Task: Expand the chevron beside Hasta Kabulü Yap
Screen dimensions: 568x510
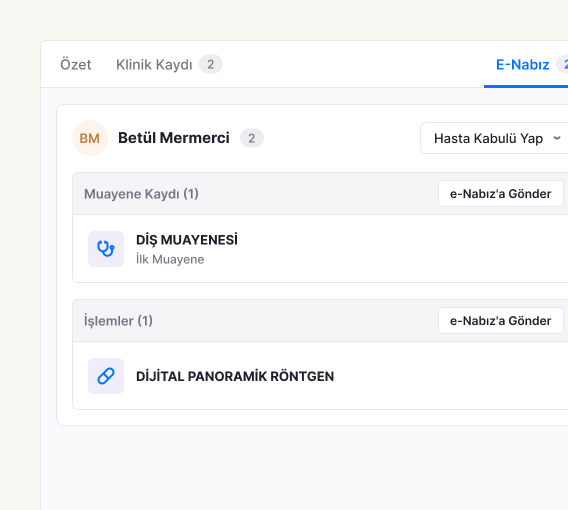Action: tap(557, 138)
